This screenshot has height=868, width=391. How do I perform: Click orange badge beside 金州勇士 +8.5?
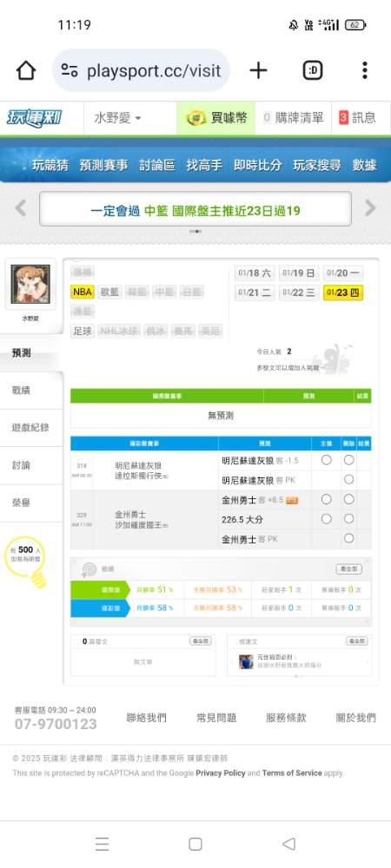(293, 501)
